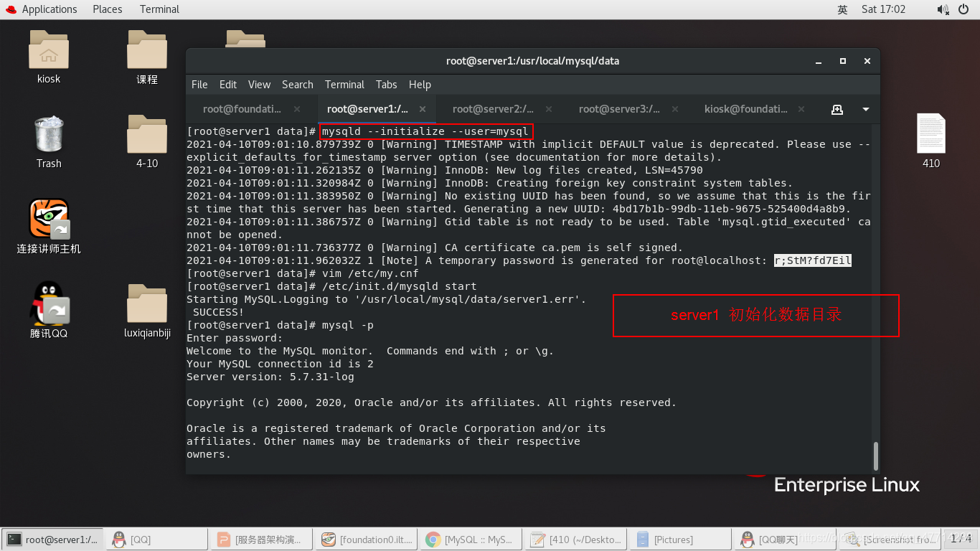Open the [MySQL :: MyS... Chrome taskbar entry

click(471, 539)
